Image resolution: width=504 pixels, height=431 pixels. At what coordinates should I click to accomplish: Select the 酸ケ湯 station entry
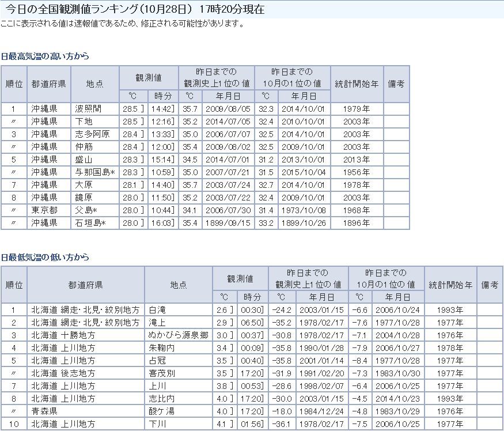[x=160, y=411]
